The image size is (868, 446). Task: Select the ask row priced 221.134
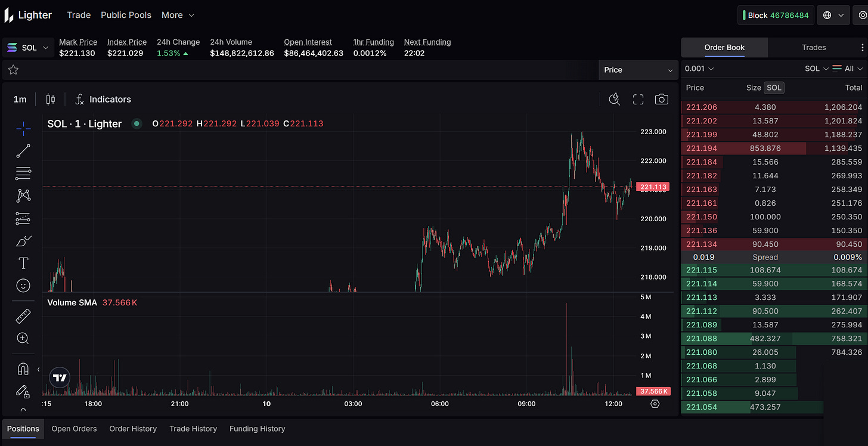(x=774, y=244)
